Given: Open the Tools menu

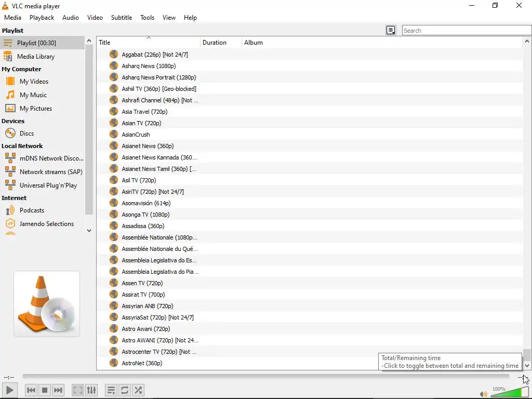Looking at the screenshot, I should point(147,18).
